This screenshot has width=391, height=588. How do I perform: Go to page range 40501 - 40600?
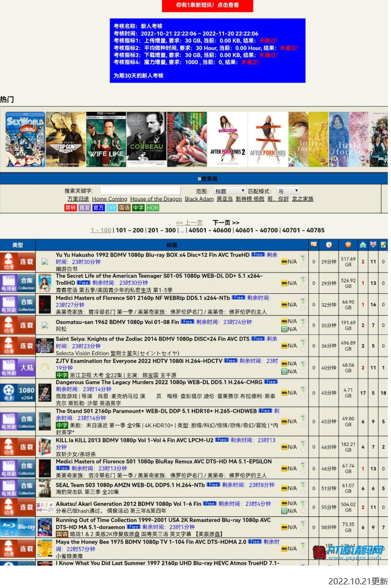[210, 230]
